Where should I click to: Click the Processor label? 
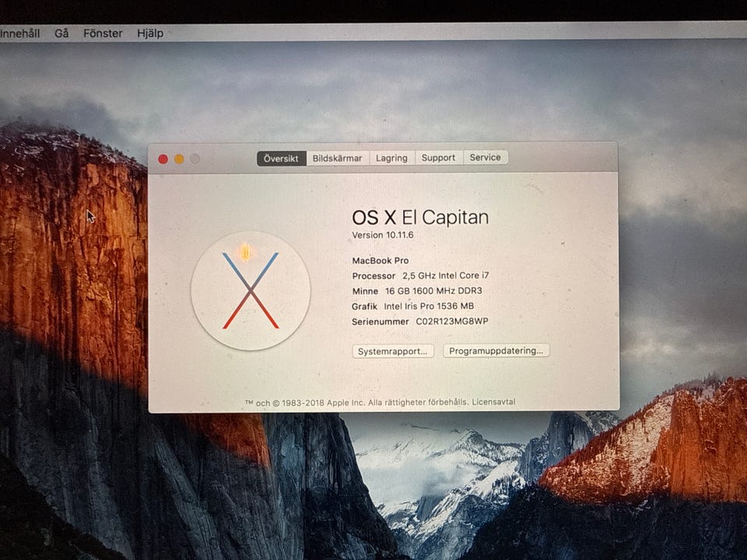click(x=373, y=276)
